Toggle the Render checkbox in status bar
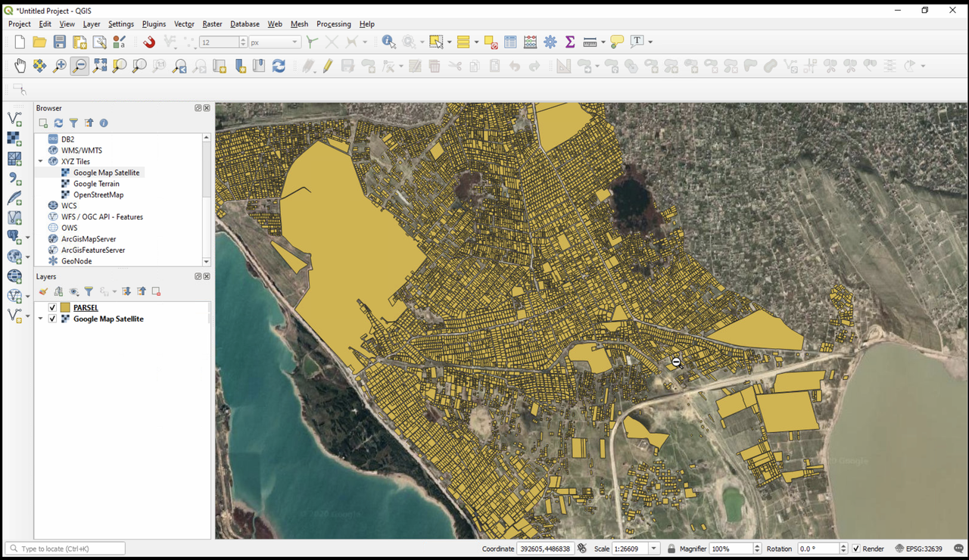 point(856,549)
